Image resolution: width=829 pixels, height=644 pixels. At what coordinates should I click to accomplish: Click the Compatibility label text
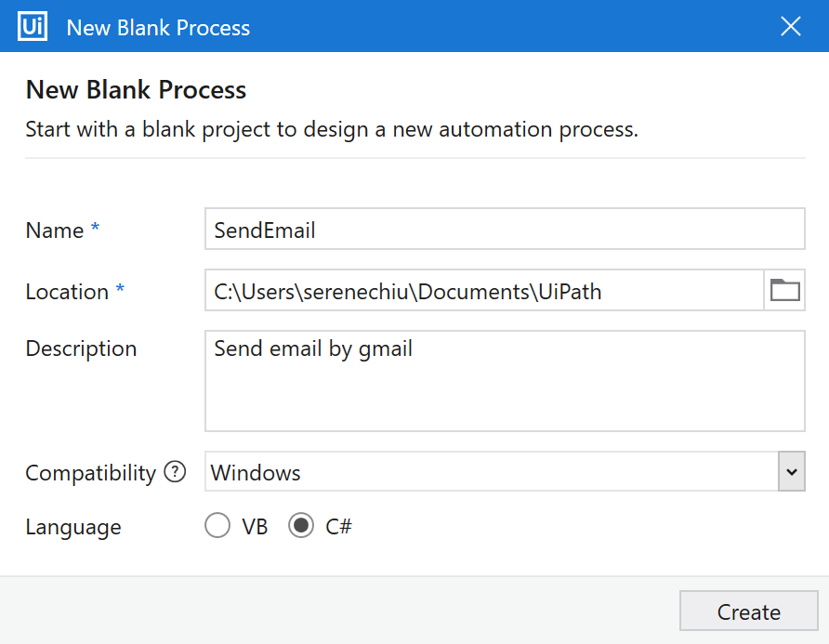(x=90, y=472)
